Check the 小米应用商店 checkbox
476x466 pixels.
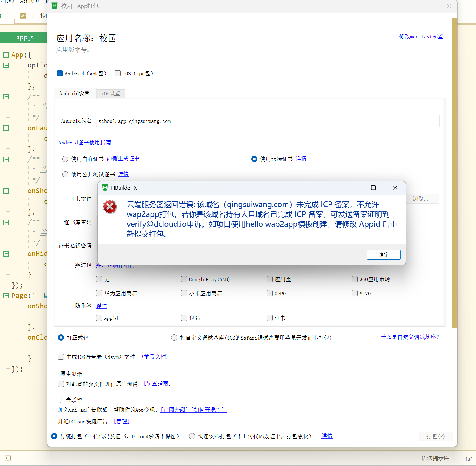point(184,293)
